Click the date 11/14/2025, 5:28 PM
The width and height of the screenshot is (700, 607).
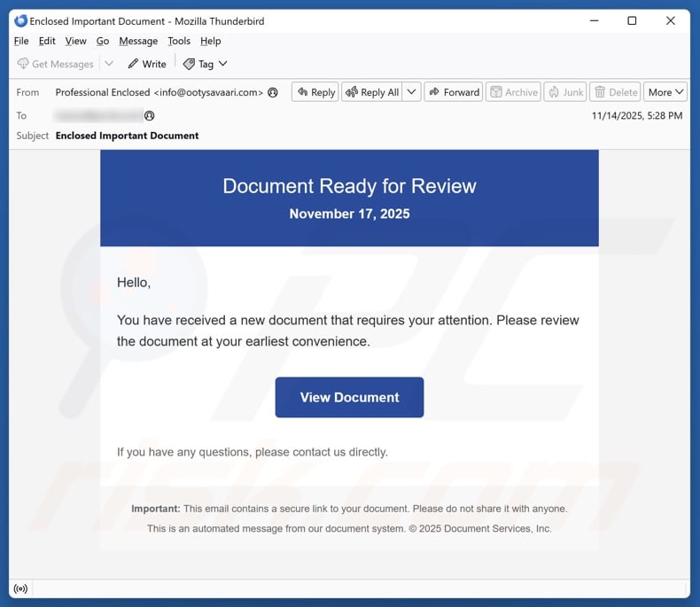(637, 115)
